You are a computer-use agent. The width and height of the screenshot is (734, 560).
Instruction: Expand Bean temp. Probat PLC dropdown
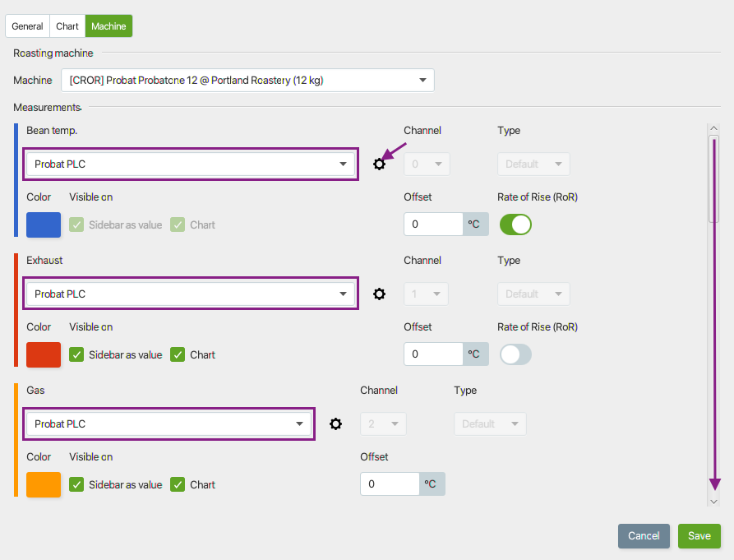click(191, 164)
